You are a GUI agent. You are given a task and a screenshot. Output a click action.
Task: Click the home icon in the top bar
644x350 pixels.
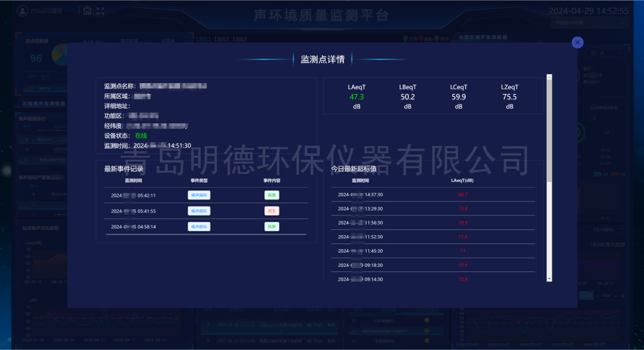[87, 10]
